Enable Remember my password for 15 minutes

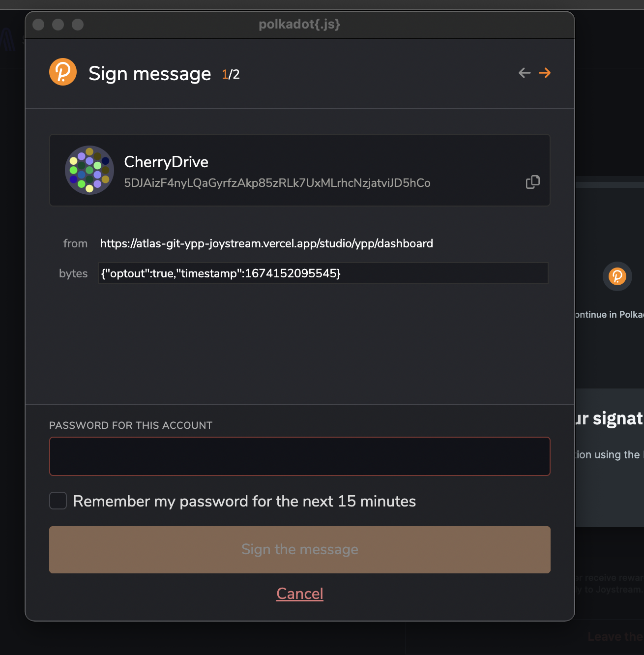pos(58,501)
